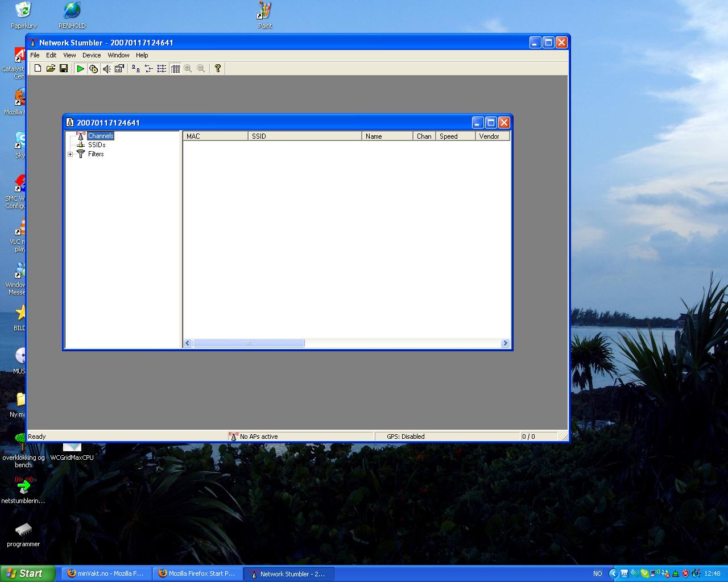Click the horizontal scrollbar right arrow

click(504, 343)
